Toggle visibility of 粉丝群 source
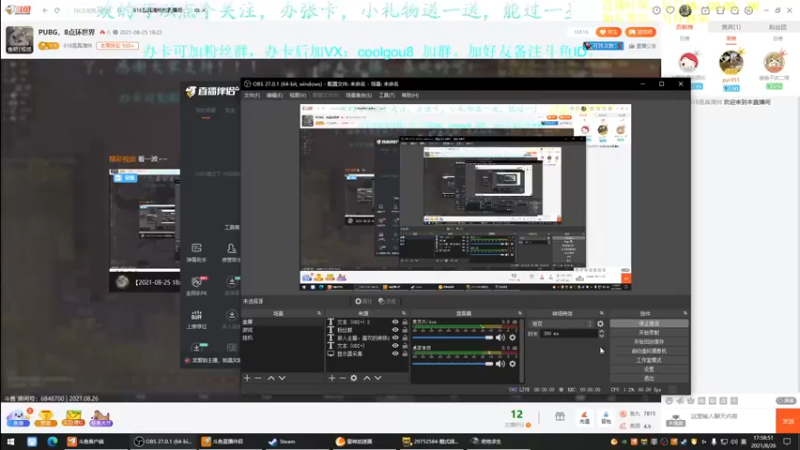Viewport: 800px width, 450px height. point(395,330)
